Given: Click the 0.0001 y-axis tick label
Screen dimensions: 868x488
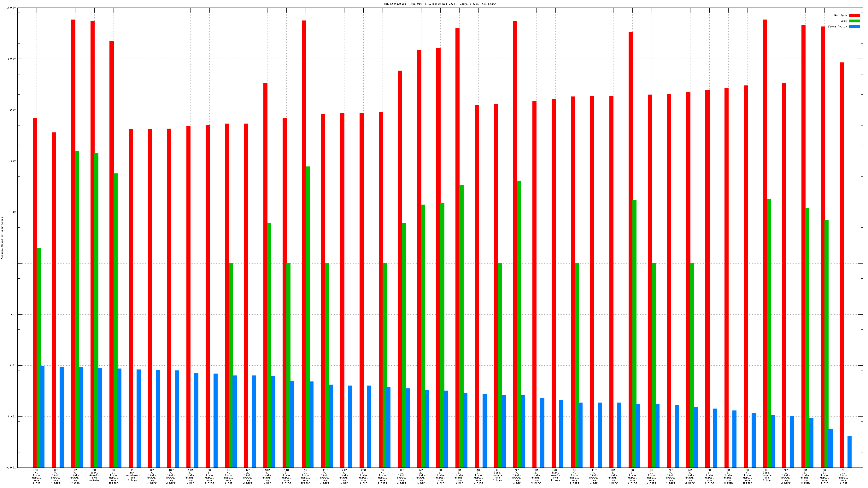Looking at the screenshot, I should tap(12, 468).
